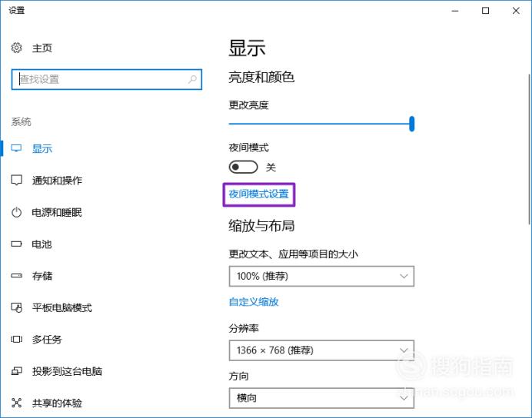Open 多任务 settings
This screenshot has height=418, width=532.
[x=47, y=340]
